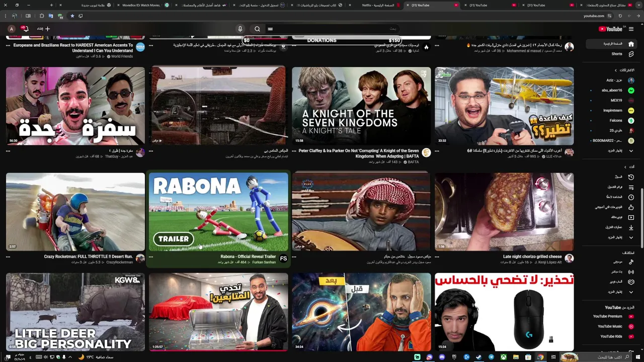The width and height of the screenshot is (644, 362).
Task: Open the World Friends channel avatar
Action: tap(140, 47)
